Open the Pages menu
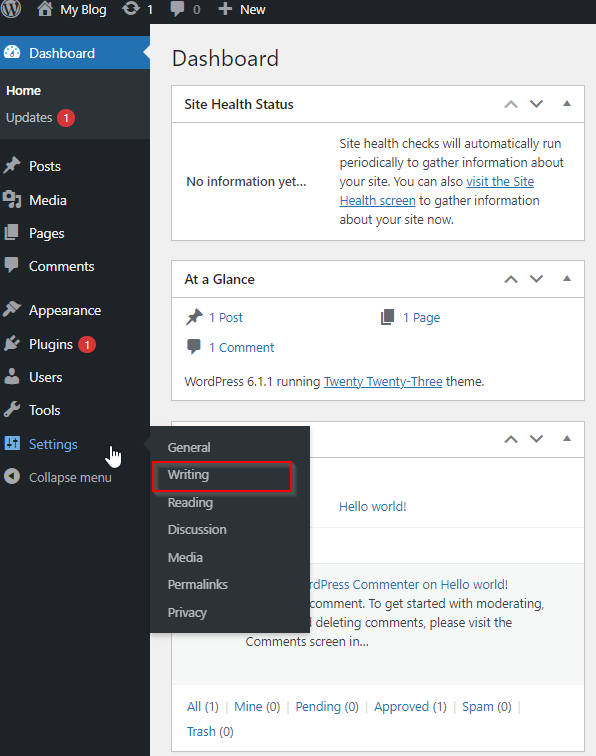 click(x=46, y=233)
